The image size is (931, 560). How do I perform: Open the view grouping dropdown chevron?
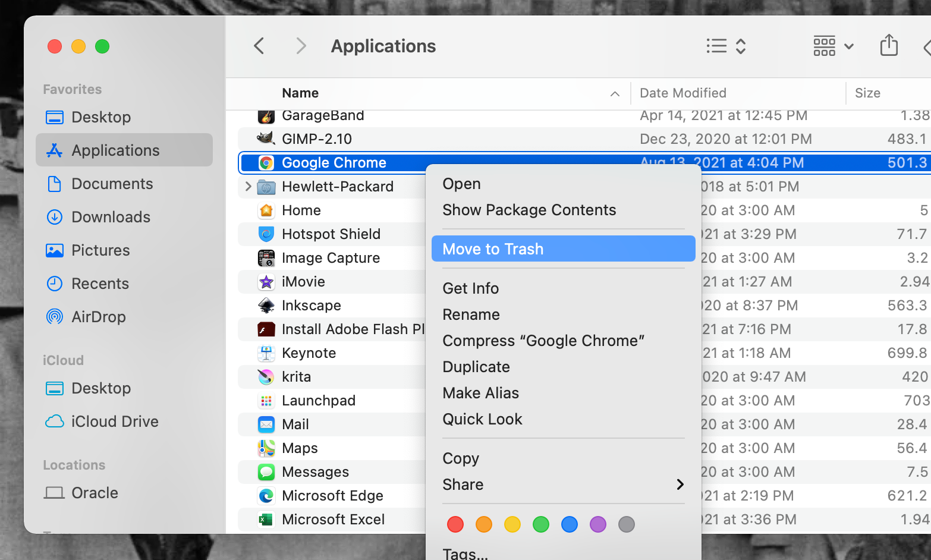849,46
